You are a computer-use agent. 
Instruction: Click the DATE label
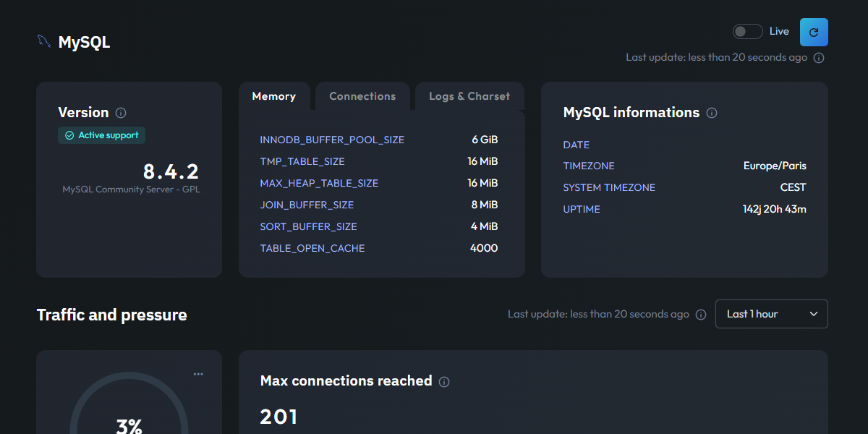click(x=576, y=145)
